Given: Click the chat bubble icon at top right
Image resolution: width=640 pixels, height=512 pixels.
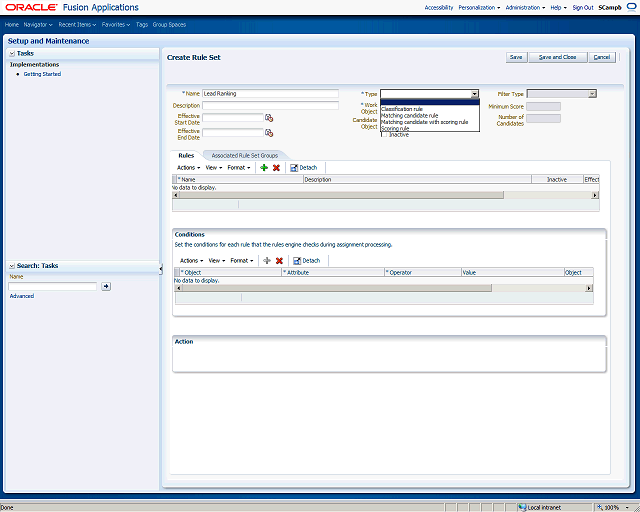Looking at the screenshot, I should pos(631,7).
